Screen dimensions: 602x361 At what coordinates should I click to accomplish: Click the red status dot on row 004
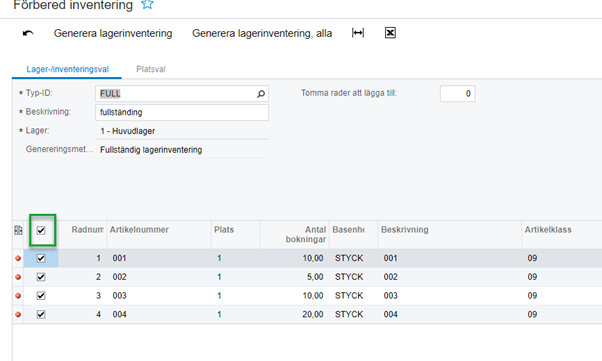[18, 315]
